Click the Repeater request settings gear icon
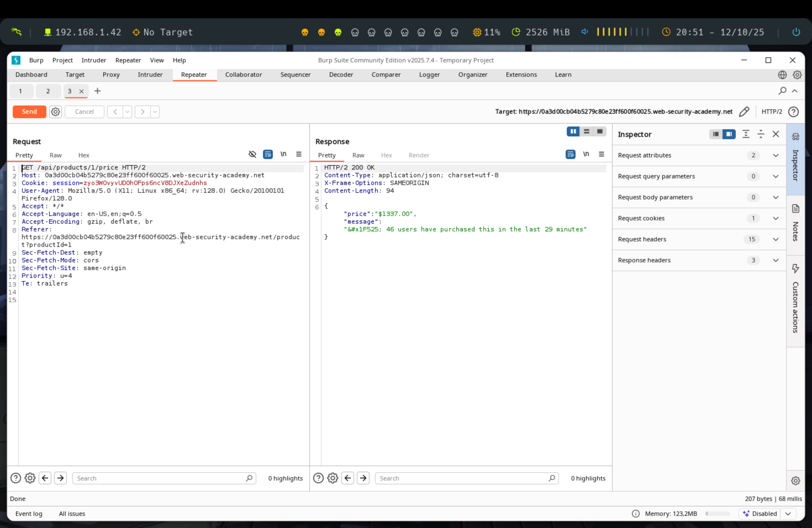 [55, 112]
